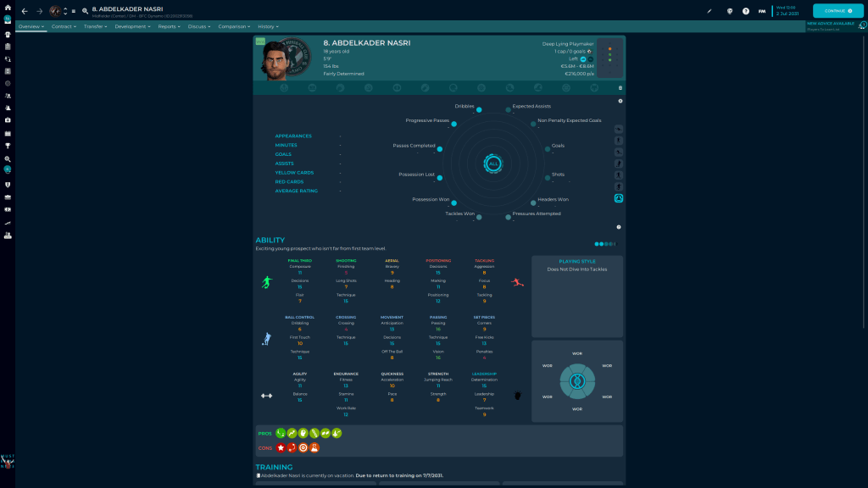868x488 pixels.
Task: Toggle the ALL button in radar center
Action: click(493, 163)
